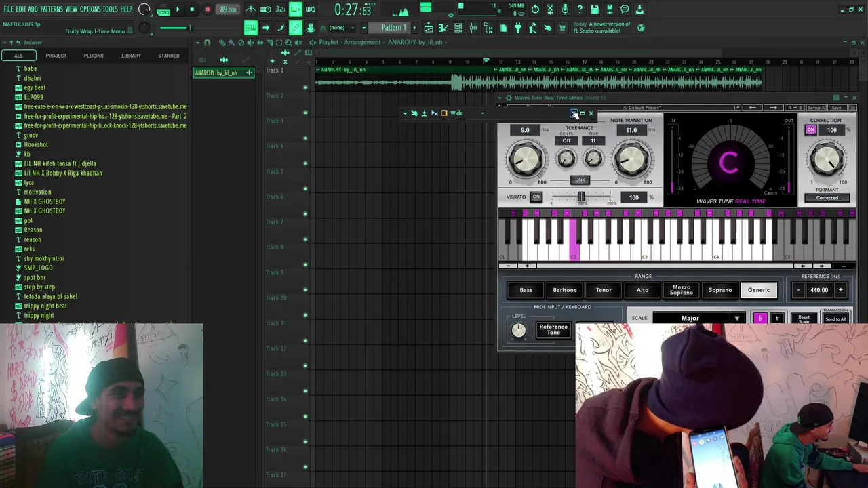Open the link/multilink controllers icon
Image resolution: width=868 pixels, height=488 pixels.
[296, 28]
